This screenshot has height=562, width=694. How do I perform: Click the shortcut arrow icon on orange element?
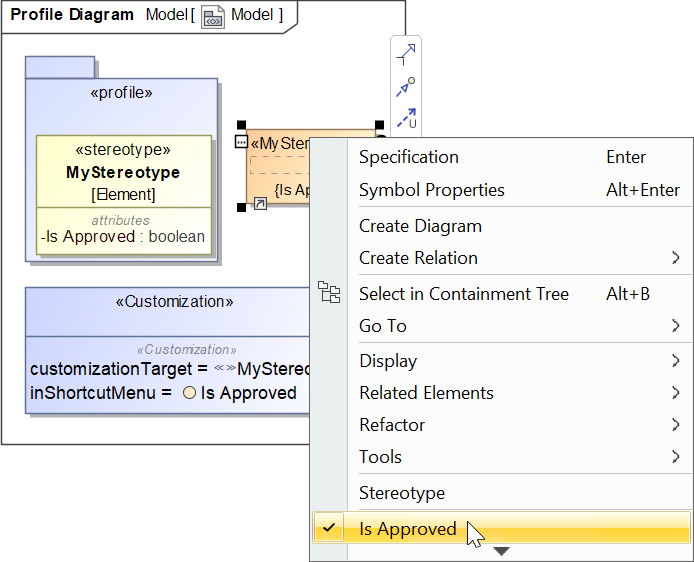[x=260, y=204]
